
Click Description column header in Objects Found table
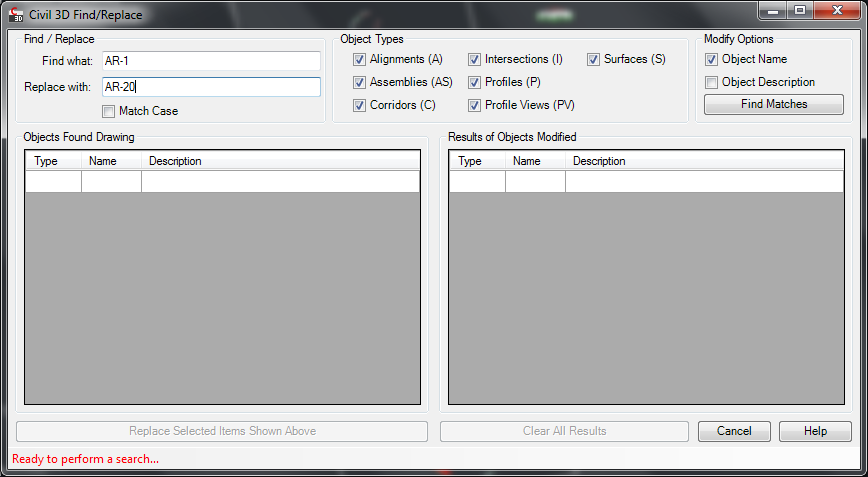pyautogui.click(x=281, y=161)
